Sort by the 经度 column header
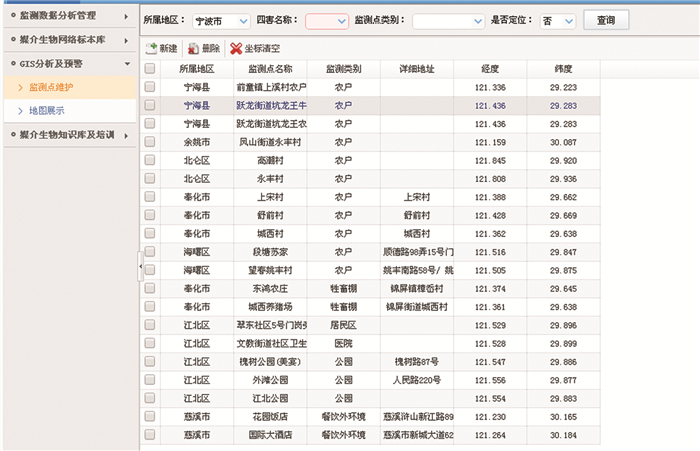Viewport: 700px width, 451px height. pyautogui.click(x=490, y=69)
